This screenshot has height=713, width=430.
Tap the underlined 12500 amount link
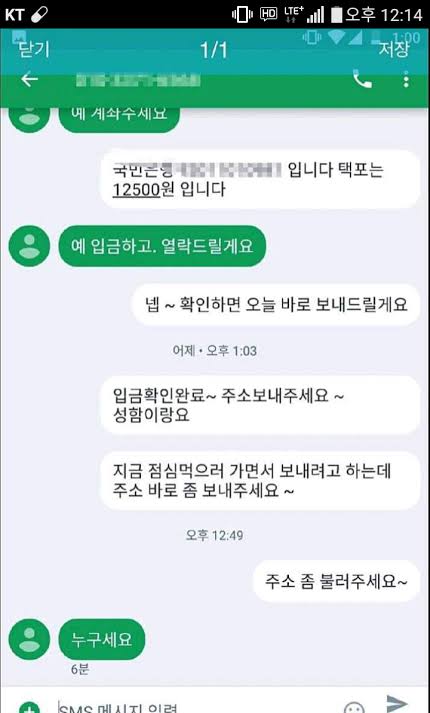136,189
